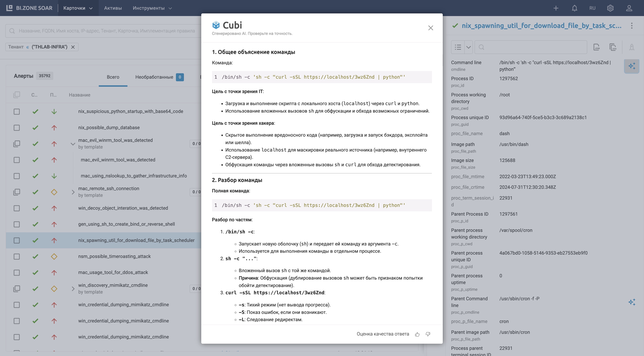Click the thumbs down rating icon
644x356 pixels.
coord(428,334)
